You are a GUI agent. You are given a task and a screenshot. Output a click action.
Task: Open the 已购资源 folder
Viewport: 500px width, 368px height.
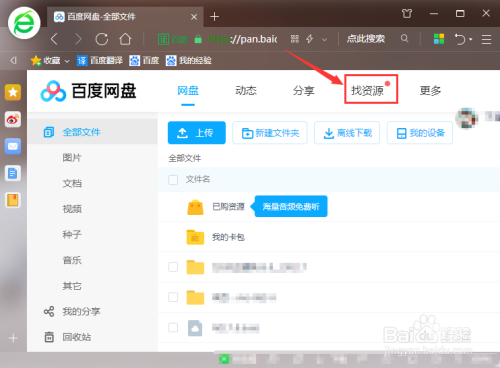pyautogui.click(x=229, y=207)
